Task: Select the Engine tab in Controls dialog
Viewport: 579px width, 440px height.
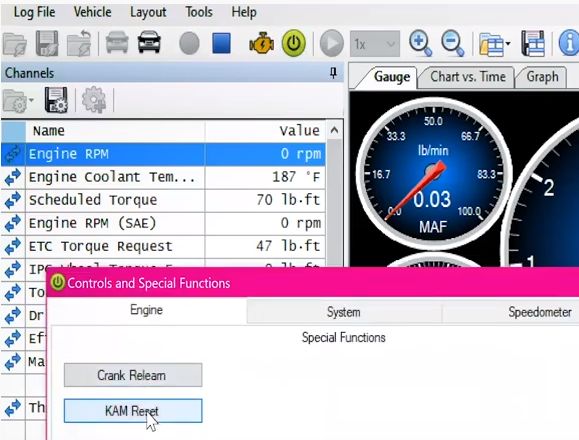Action: tap(146, 310)
